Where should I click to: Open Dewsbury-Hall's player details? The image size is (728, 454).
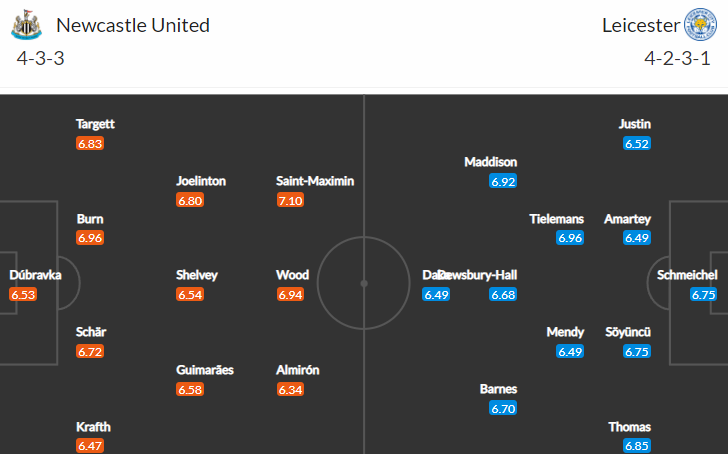[478, 275]
